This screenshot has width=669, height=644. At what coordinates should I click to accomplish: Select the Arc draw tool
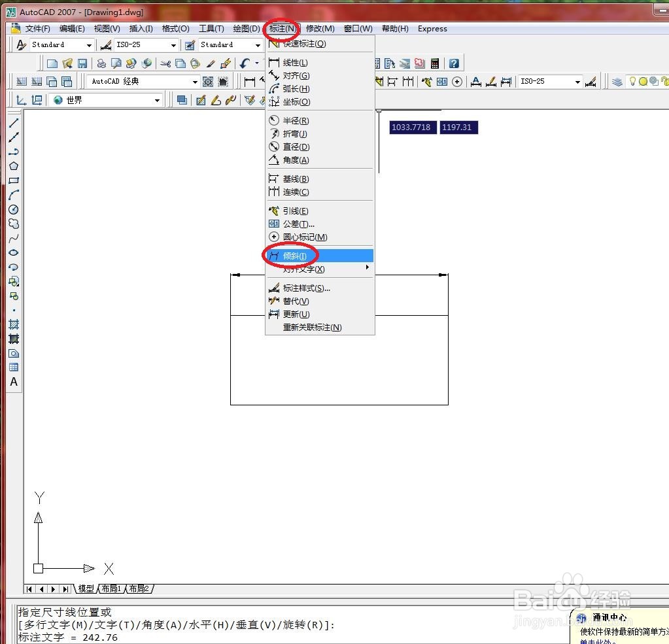click(x=14, y=195)
